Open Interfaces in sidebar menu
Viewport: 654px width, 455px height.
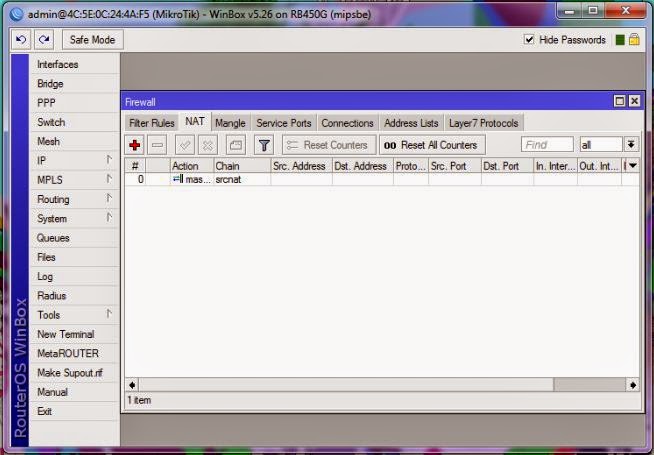coord(75,64)
